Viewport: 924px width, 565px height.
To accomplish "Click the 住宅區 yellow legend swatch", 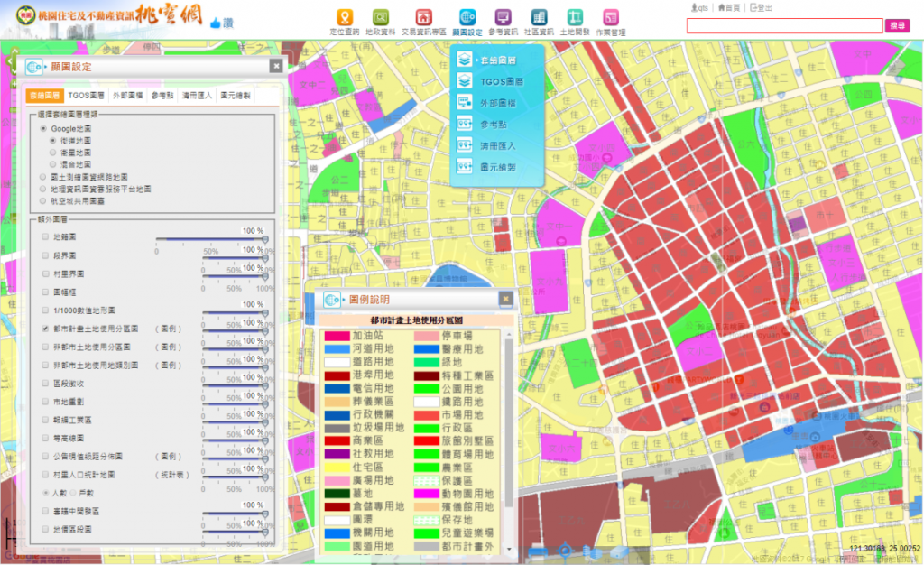I will 337,468.
